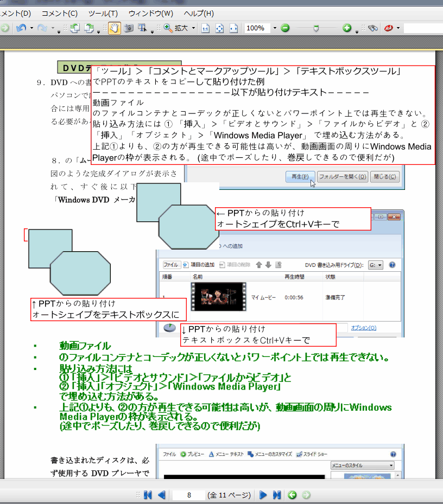443x504 pixels.
Task: Click the binoculars Search icon
Action: 372,28
